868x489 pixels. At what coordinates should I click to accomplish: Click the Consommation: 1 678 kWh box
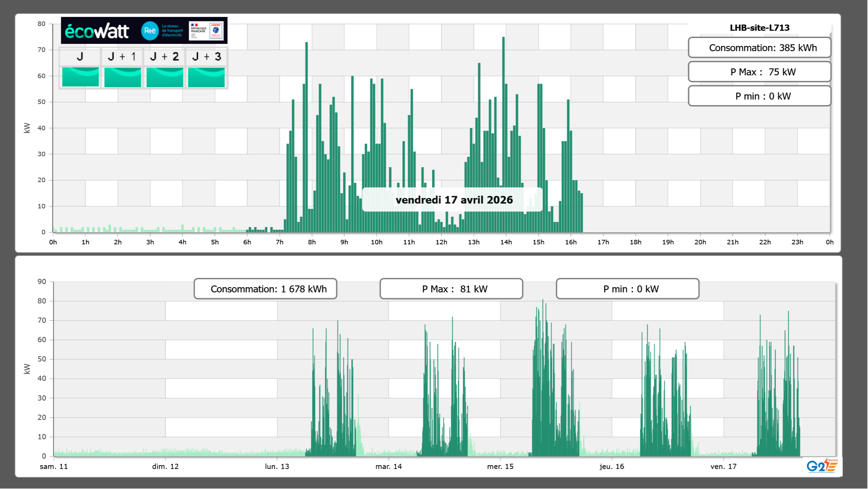[x=265, y=289]
